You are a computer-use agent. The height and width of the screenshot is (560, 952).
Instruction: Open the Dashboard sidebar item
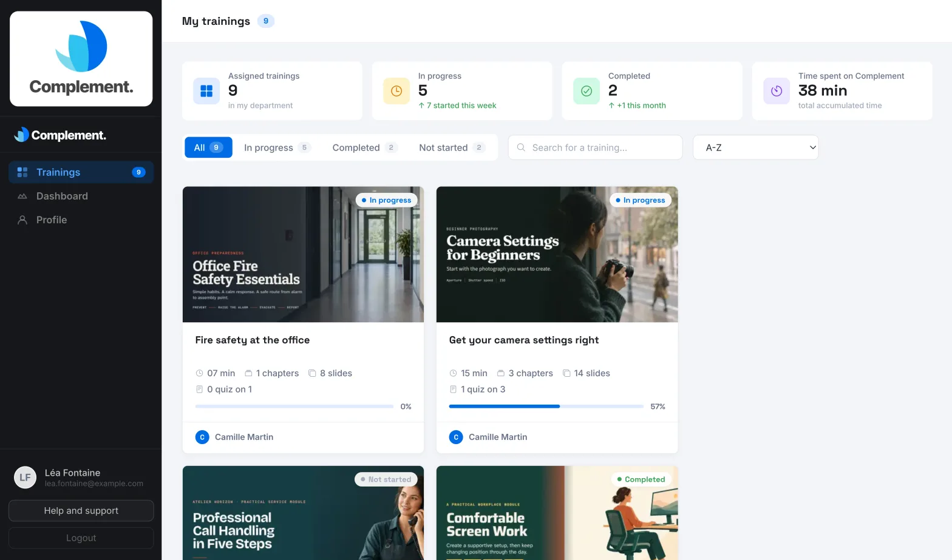pos(81,196)
